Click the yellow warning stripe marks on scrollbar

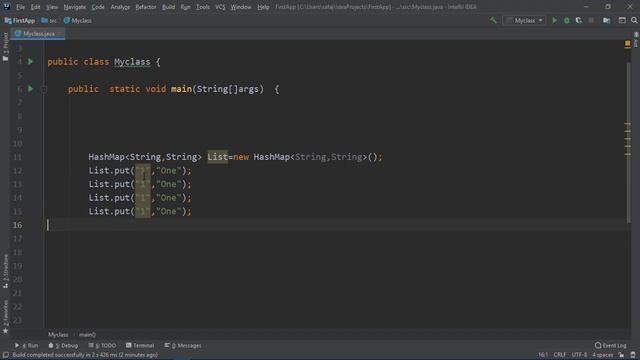click(628, 139)
